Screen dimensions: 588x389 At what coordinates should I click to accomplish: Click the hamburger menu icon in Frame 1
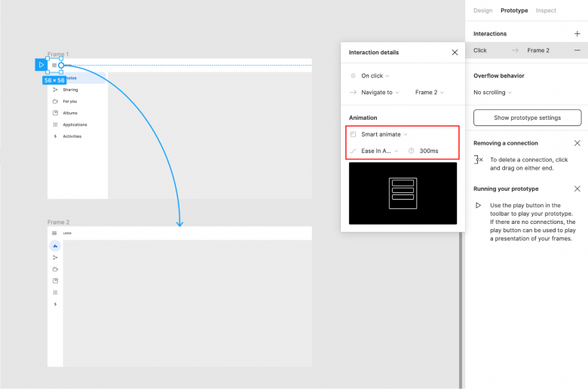pos(54,66)
